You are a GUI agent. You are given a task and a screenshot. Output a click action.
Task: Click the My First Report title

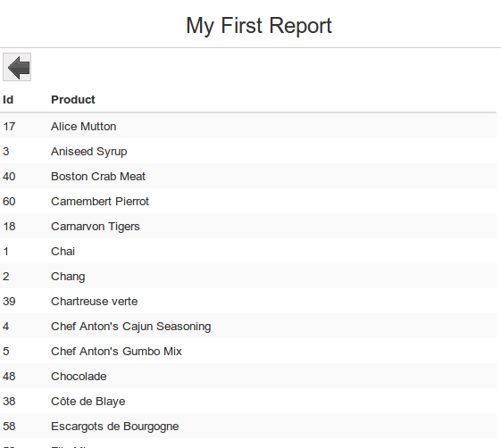click(259, 26)
